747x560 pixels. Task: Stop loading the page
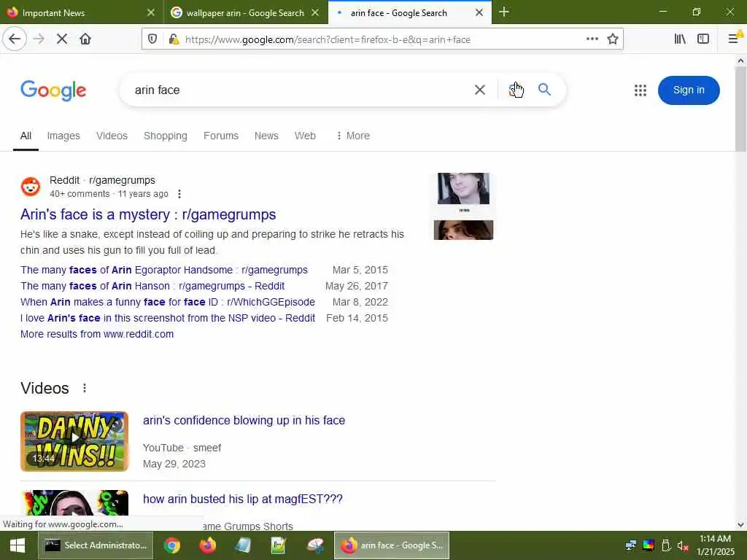point(62,39)
